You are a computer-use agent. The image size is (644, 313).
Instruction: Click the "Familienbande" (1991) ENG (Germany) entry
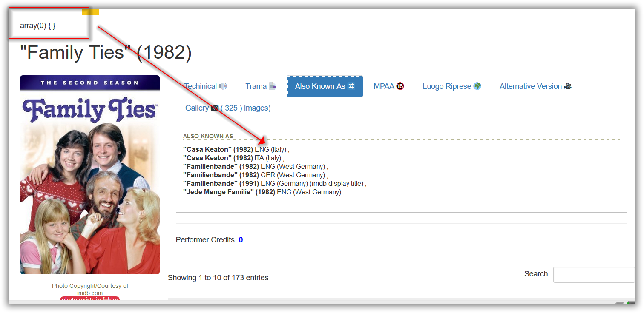[x=275, y=184]
